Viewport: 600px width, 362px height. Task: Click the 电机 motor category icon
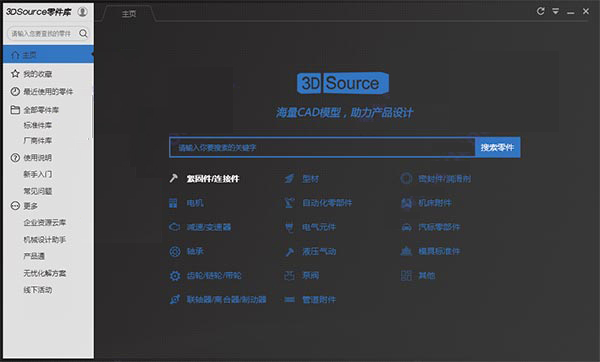pos(173,203)
